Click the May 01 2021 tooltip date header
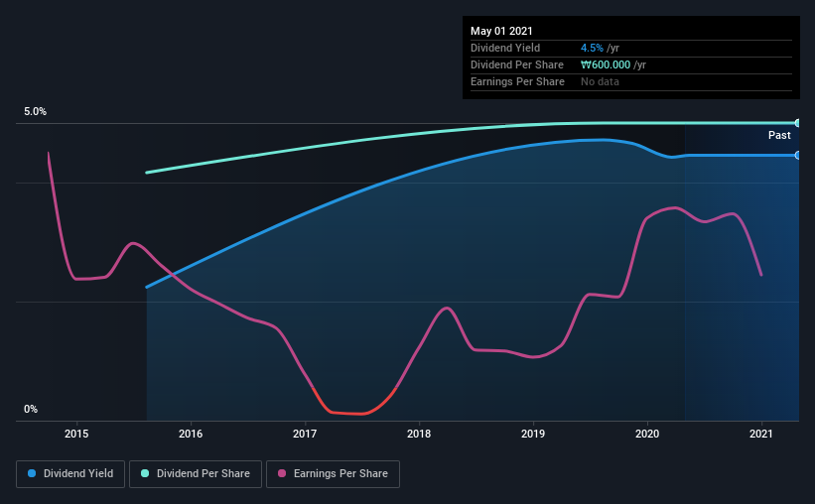The image size is (815, 504). click(x=501, y=31)
